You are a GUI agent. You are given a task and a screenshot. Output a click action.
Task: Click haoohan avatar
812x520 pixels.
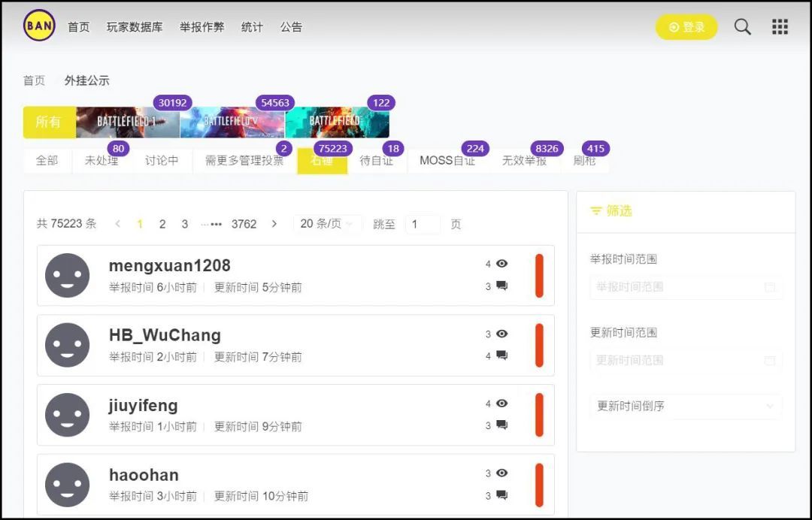click(x=68, y=485)
